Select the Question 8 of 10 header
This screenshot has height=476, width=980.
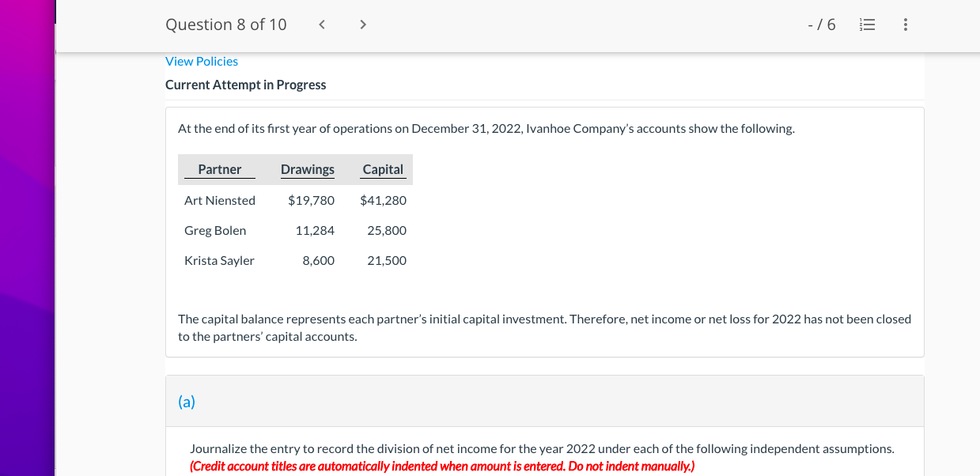click(x=225, y=25)
